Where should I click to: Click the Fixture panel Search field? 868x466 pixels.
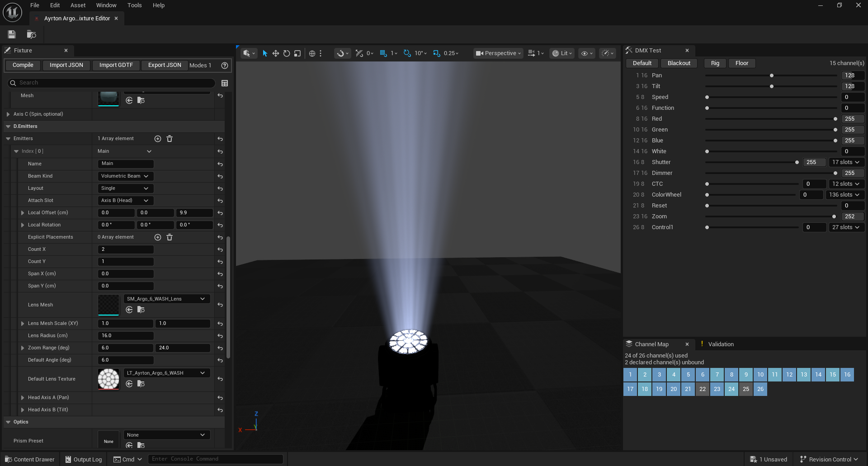tap(111, 83)
